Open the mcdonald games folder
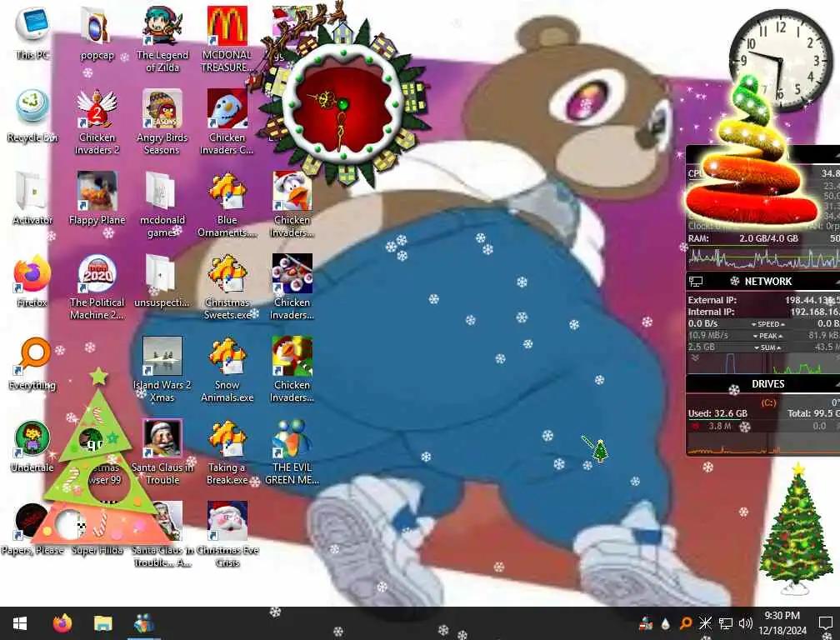This screenshot has height=640, width=840. [162, 205]
